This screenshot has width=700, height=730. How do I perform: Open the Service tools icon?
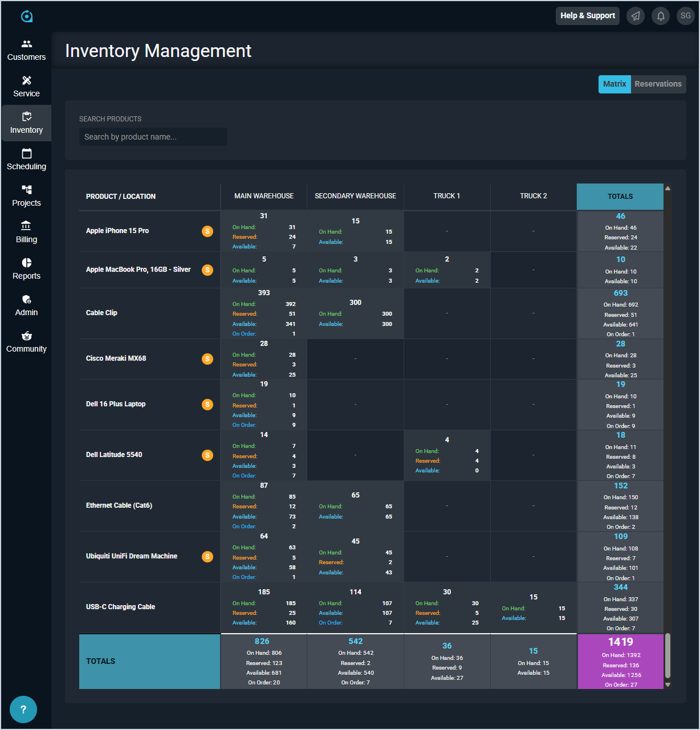(x=26, y=81)
